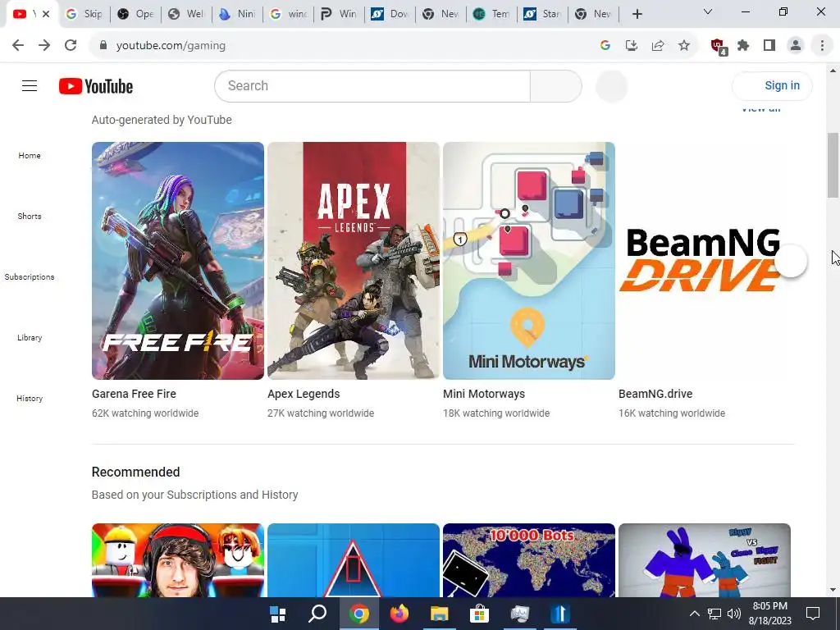This screenshot has height=630, width=840.
Task: Click the page vertical scrollbar thumb
Action: click(833, 165)
